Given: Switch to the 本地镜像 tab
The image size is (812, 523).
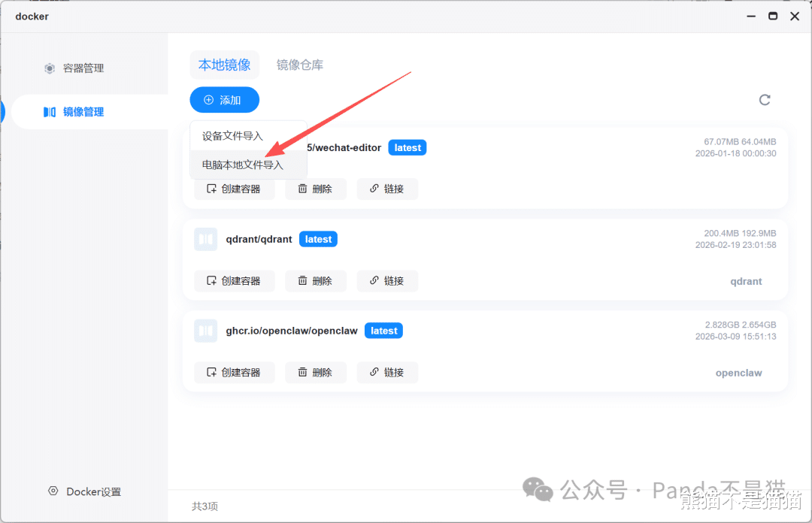Looking at the screenshot, I should click(224, 65).
